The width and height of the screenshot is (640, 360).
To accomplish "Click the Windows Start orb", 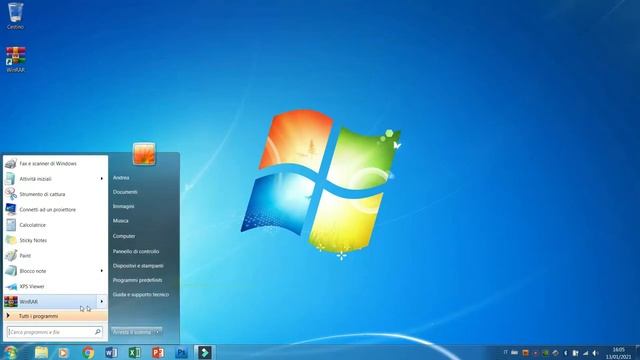I will (x=10, y=352).
